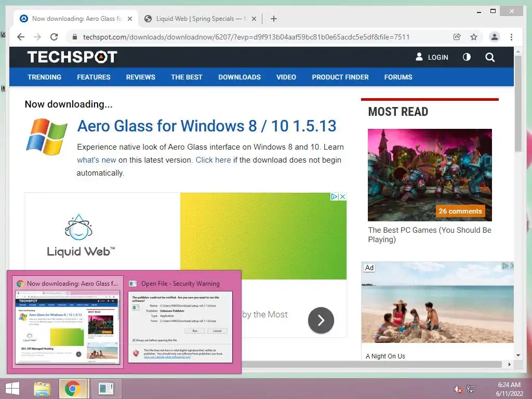Open THE BEST menu
Viewport: 532px width, 399px height.
[187, 77]
